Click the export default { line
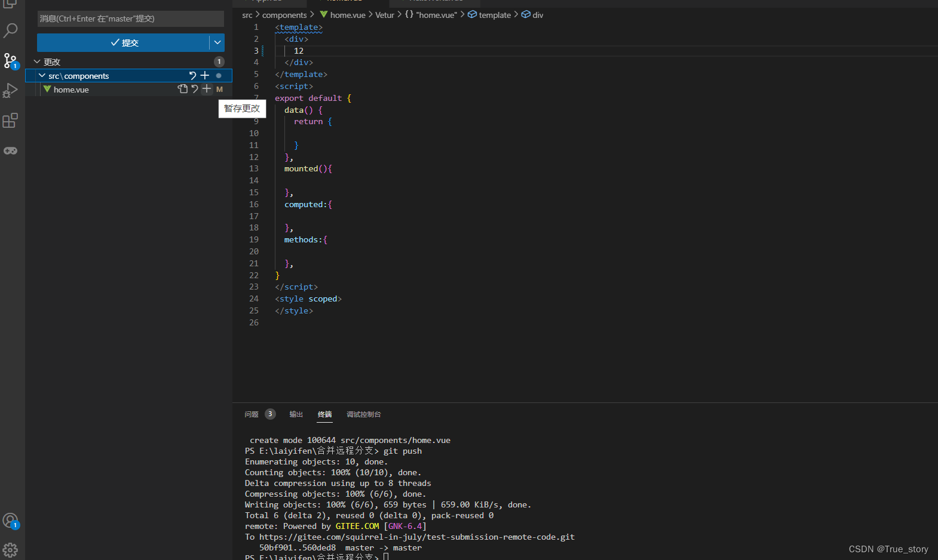 click(x=313, y=98)
